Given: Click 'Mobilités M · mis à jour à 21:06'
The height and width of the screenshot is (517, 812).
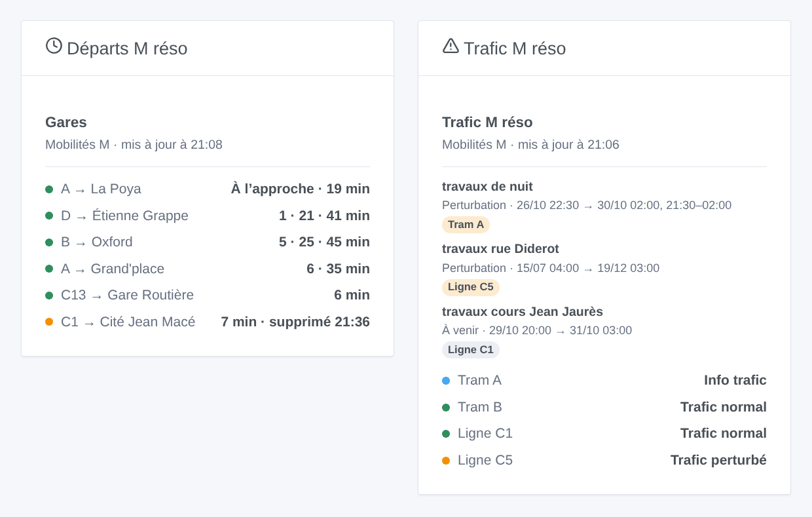Looking at the screenshot, I should (530, 145).
